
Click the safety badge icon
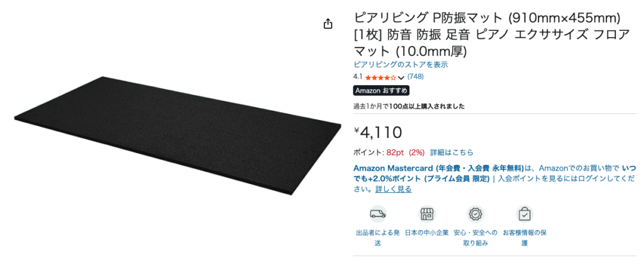coord(475,214)
